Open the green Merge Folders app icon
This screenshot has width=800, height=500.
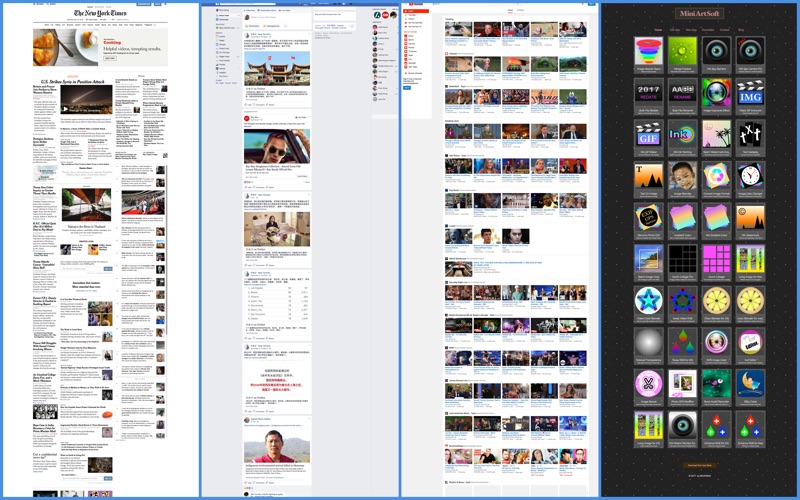point(683,51)
